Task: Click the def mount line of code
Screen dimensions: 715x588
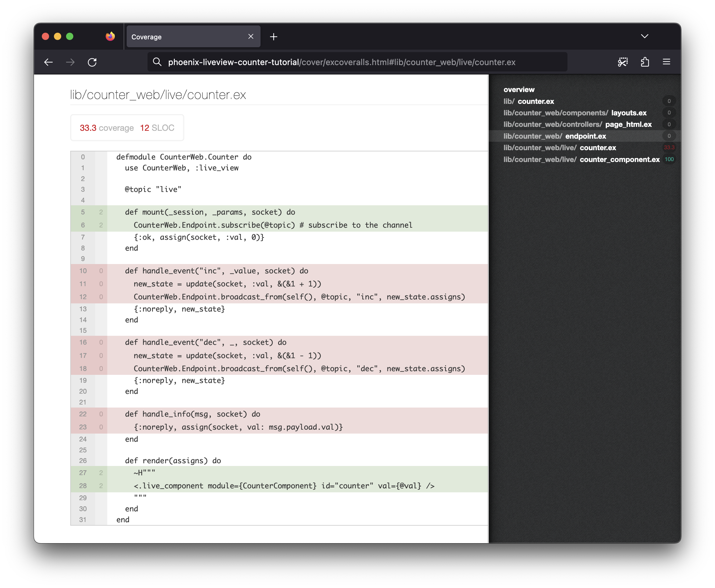Action: [x=210, y=212]
